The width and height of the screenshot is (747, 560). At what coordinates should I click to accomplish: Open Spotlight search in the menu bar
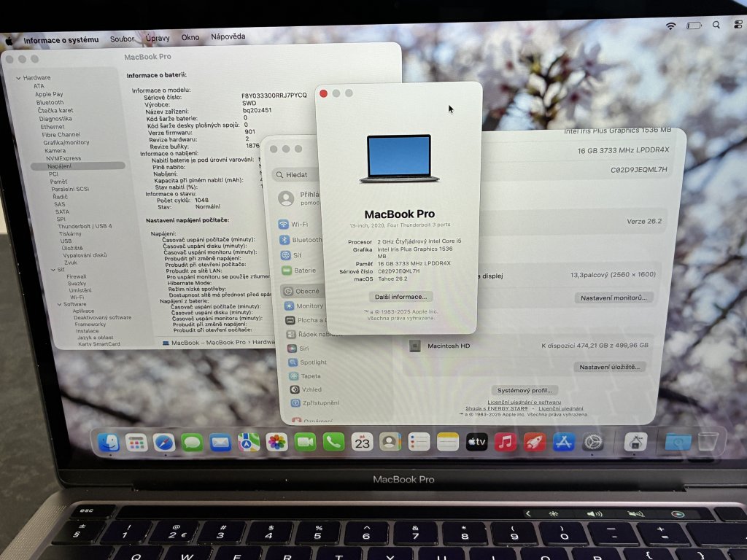click(x=716, y=25)
